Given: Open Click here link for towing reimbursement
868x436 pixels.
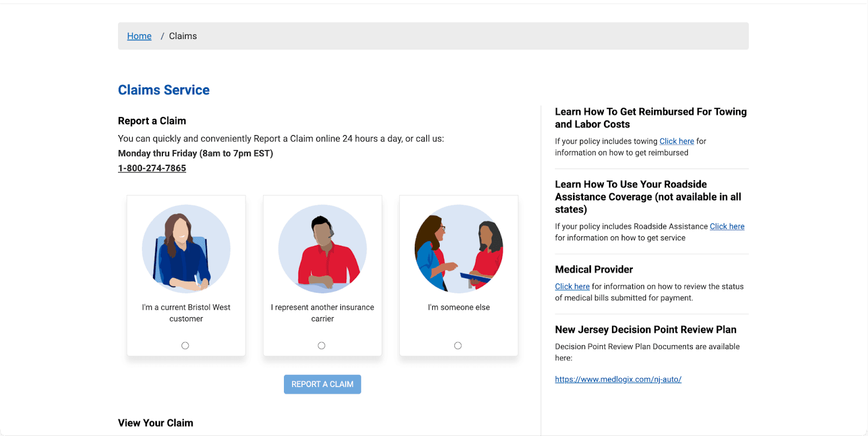Looking at the screenshot, I should tap(677, 141).
